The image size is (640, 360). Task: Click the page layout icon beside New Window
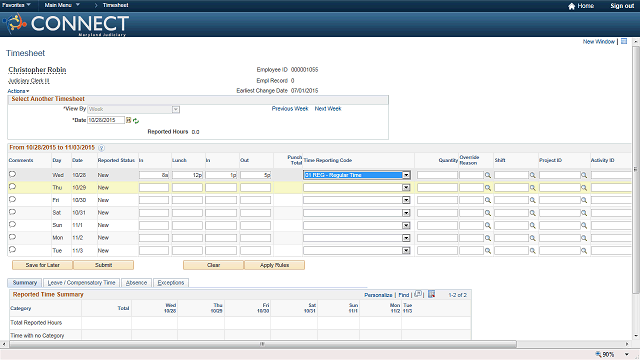click(624, 41)
